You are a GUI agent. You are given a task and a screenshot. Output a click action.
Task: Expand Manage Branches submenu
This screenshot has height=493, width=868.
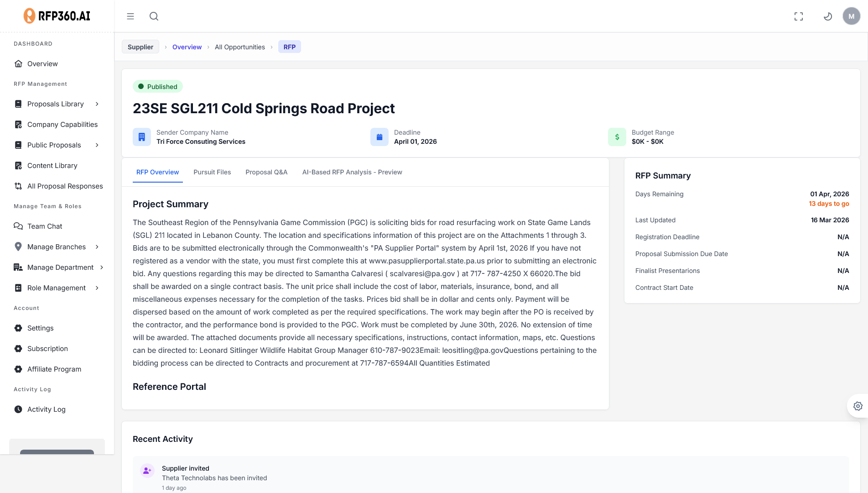coord(97,247)
